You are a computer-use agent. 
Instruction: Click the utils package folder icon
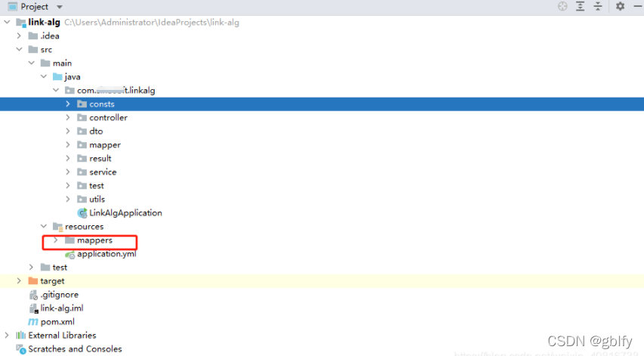[82, 199]
